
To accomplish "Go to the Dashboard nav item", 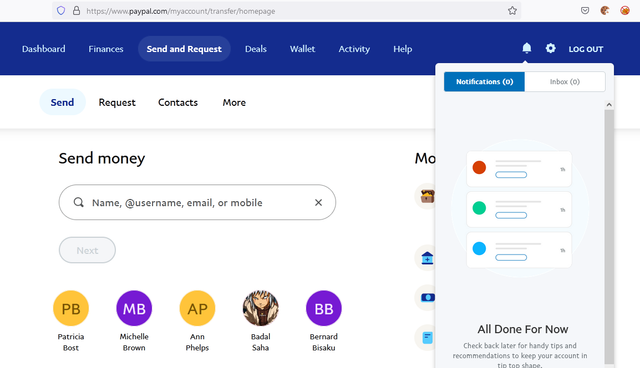I will point(44,49).
